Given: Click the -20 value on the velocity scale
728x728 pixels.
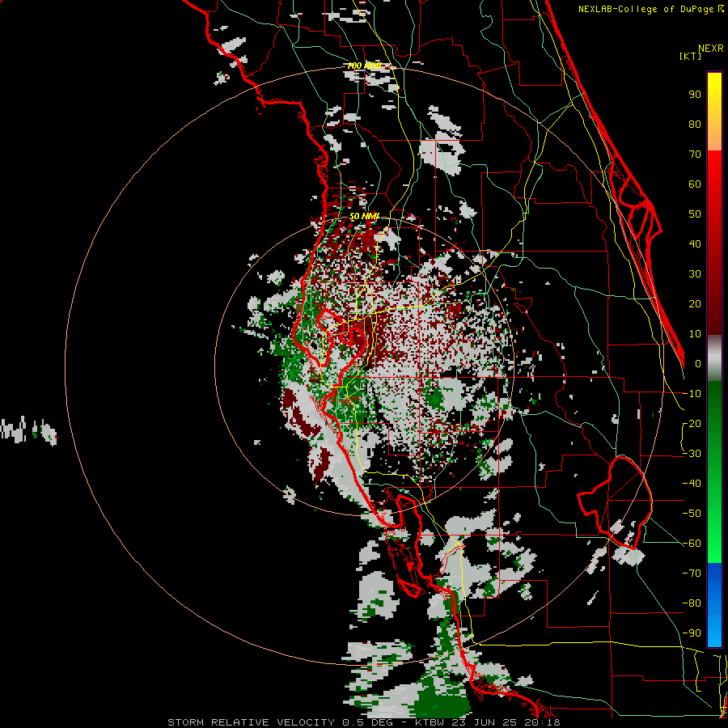Looking at the screenshot, I should click(x=692, y=423).
